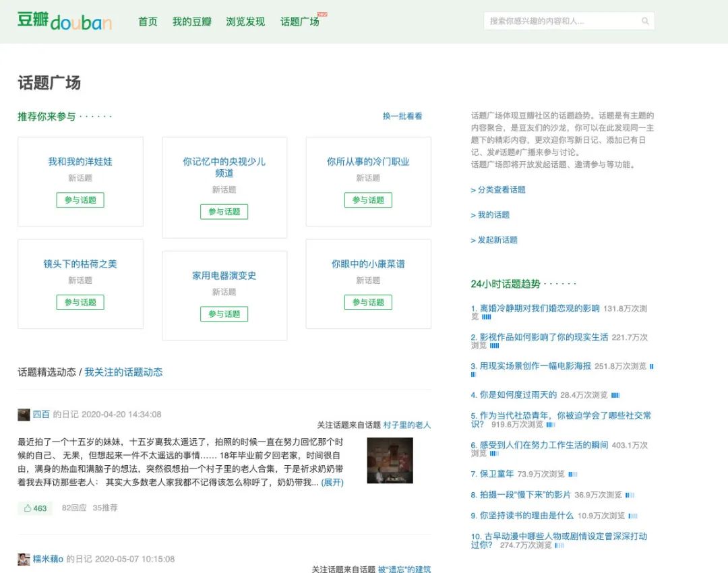Open topic 你记忆中的央视少儿频道

click(224, 167)
